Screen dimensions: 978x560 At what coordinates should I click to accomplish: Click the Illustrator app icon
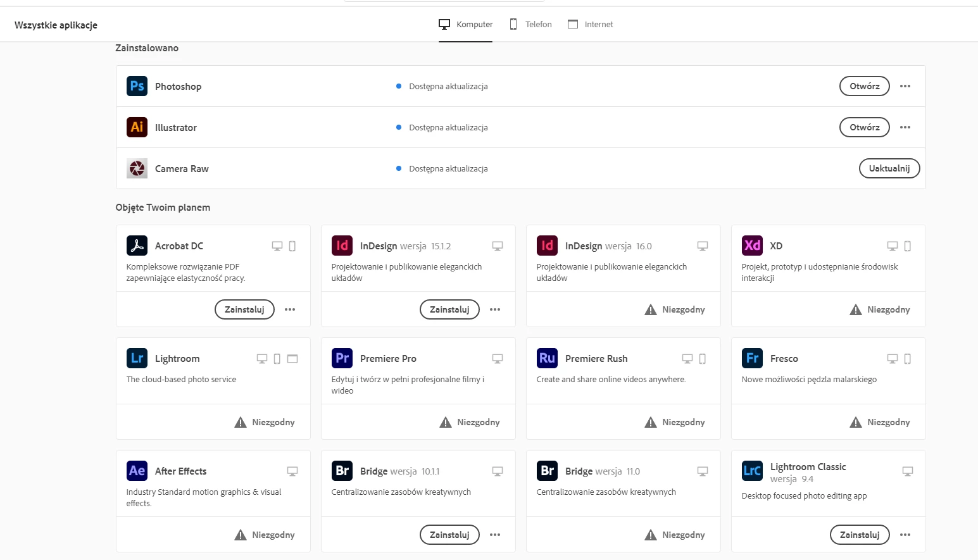[137, 127]
